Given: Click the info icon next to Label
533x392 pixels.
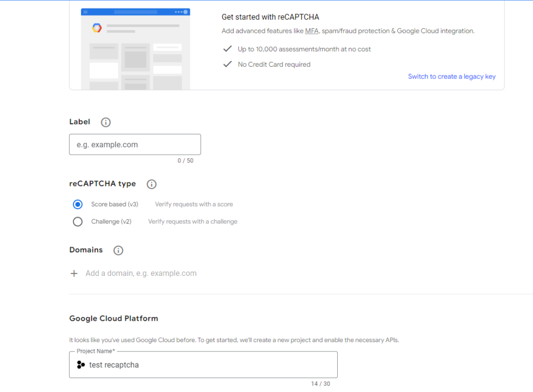Looking at the screenshot, I should click(106, 122).
